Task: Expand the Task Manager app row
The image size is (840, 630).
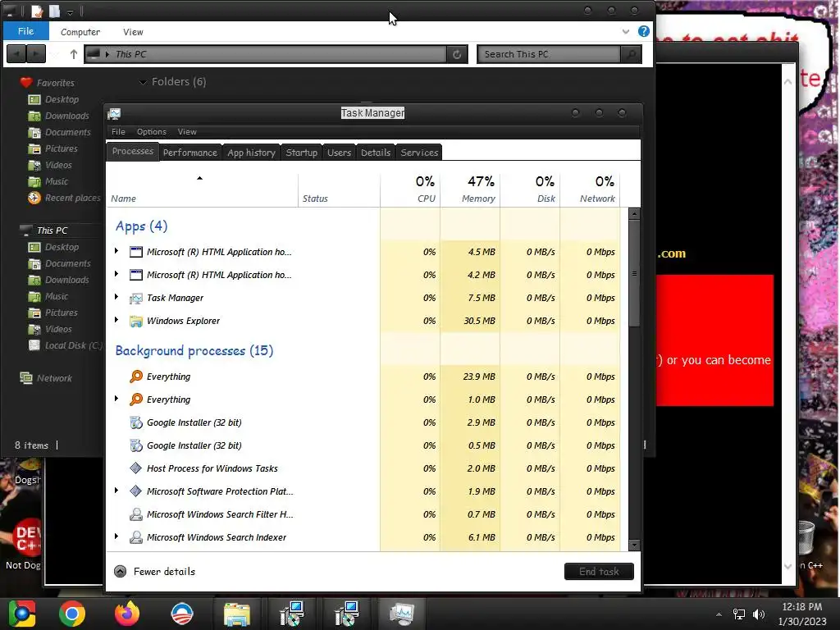Action: tap(116, 297)
